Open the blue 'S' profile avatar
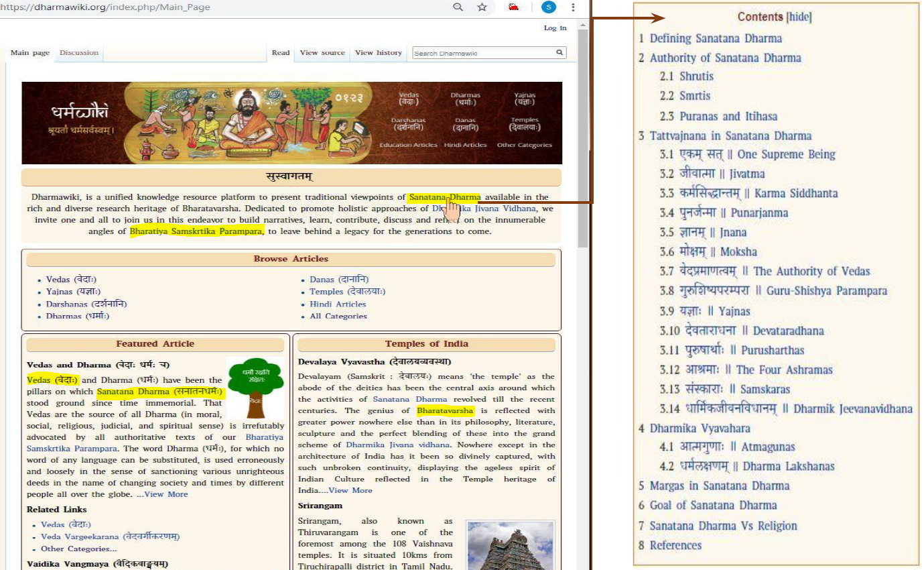 549,7
